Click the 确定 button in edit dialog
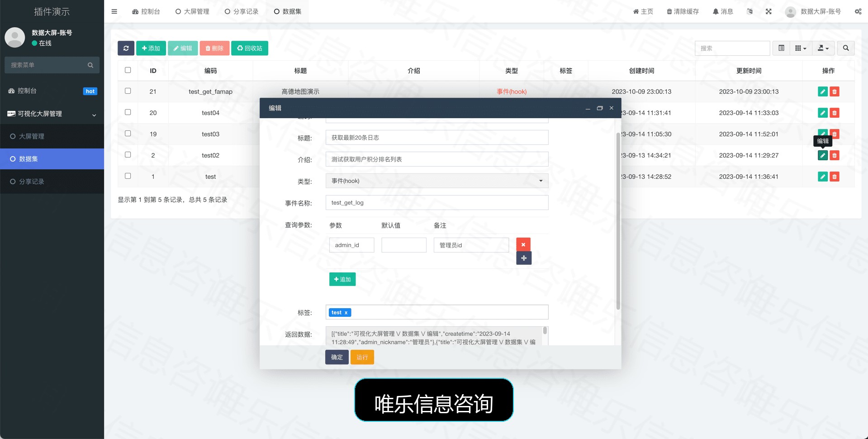868x439 pixels. tap(337, 357)
